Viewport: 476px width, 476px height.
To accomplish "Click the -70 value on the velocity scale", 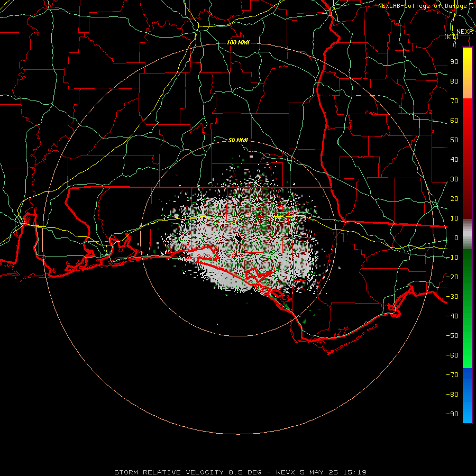I will (x=452, y=375).
